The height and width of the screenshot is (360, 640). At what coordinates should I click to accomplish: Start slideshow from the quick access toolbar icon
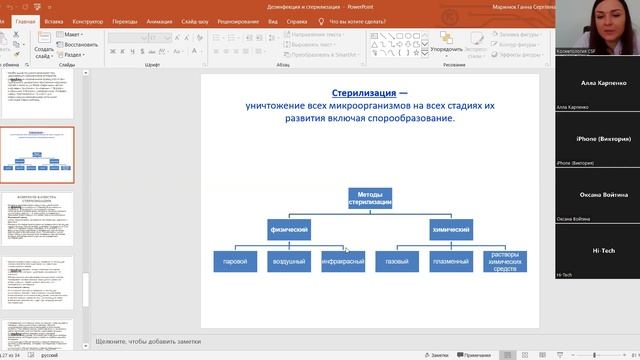click(37, 7)
